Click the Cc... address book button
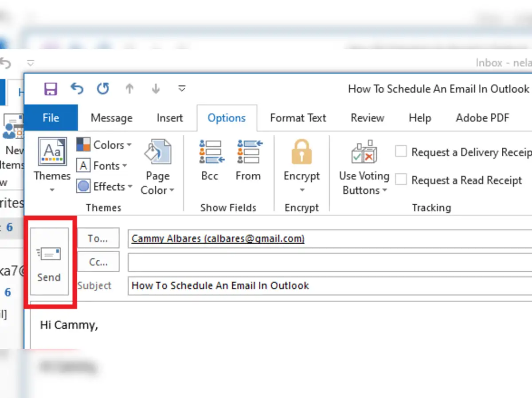Image resolution: width=532 pixels, height=398 pixels. [98, 261]
